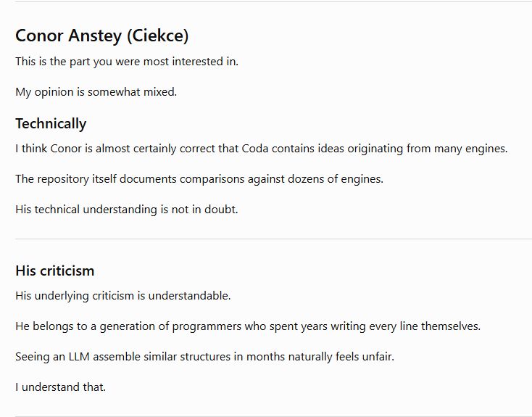Click the sentence 'This is the part you were most interested in.'

point(127,62)
